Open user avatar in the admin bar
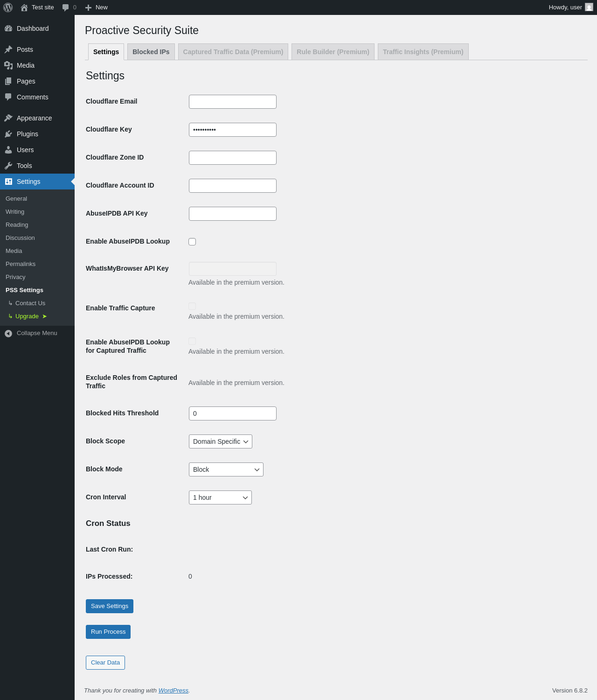This screenshot has width=597, height=700. click(x=589, y=7)
